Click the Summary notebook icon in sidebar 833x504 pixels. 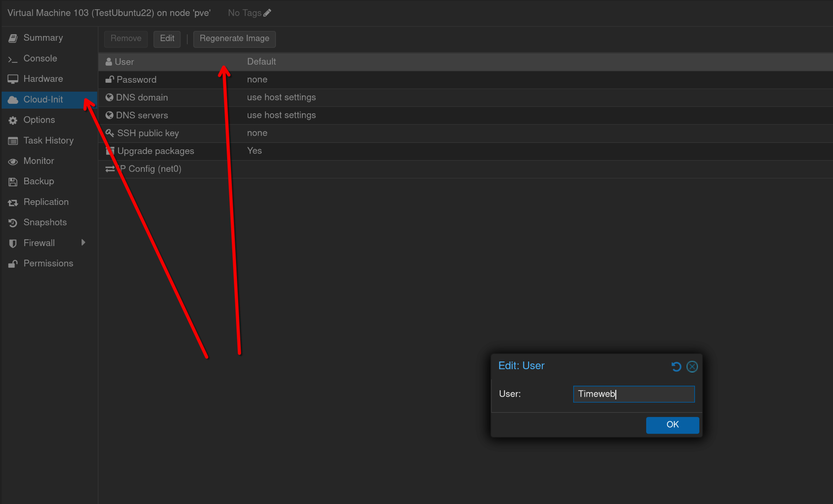point(13,38)
